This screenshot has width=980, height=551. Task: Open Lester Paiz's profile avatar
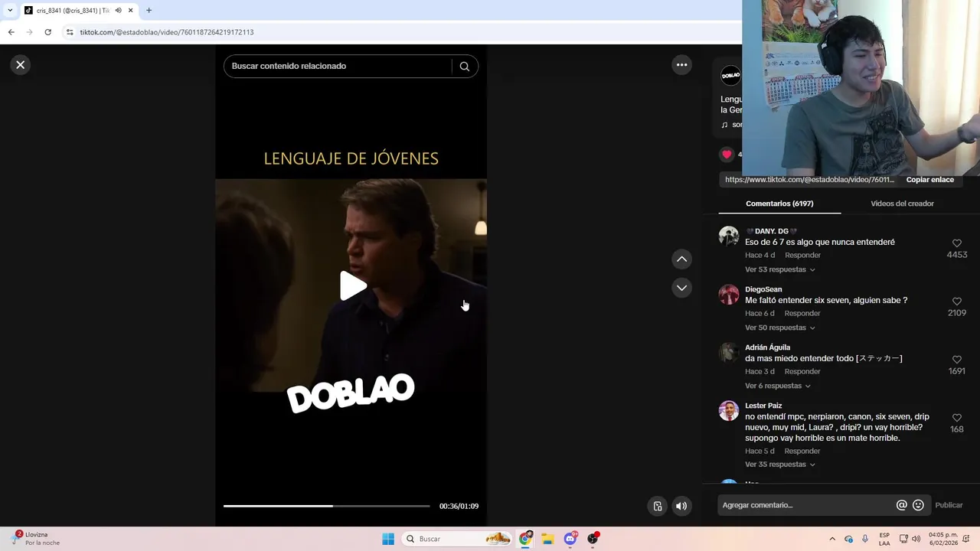(729, 410)
